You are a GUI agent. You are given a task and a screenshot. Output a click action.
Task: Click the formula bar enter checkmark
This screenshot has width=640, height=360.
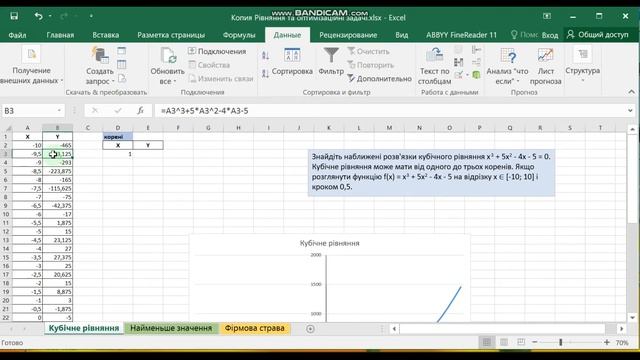(x=118, y=111)
